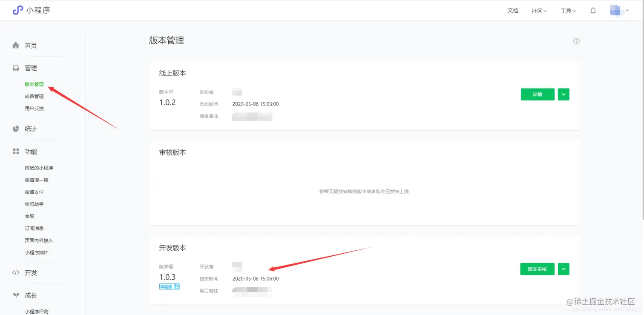This screenshot has height=315, width=644.
Task: Click version number 1.0.3
Action: click(x=167, y=277)
